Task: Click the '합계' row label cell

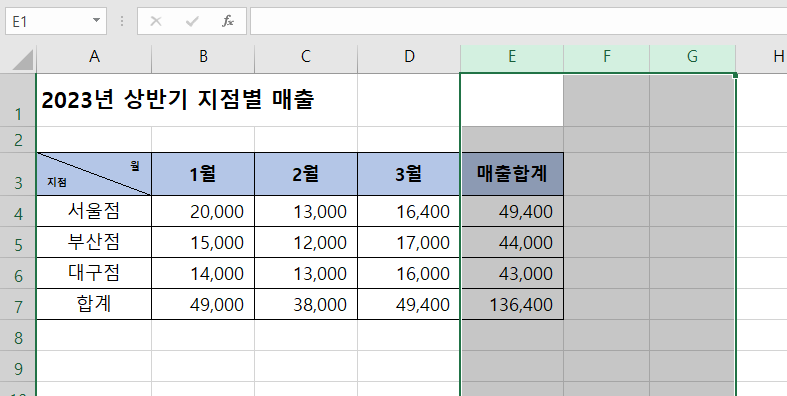Action: pos(94,304)
